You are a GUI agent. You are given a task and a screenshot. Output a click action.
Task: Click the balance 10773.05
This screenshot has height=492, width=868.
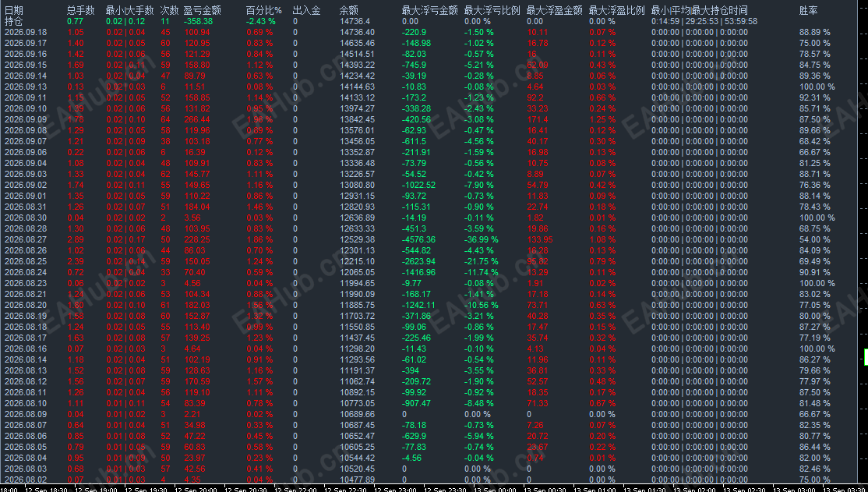click(357, 403)
